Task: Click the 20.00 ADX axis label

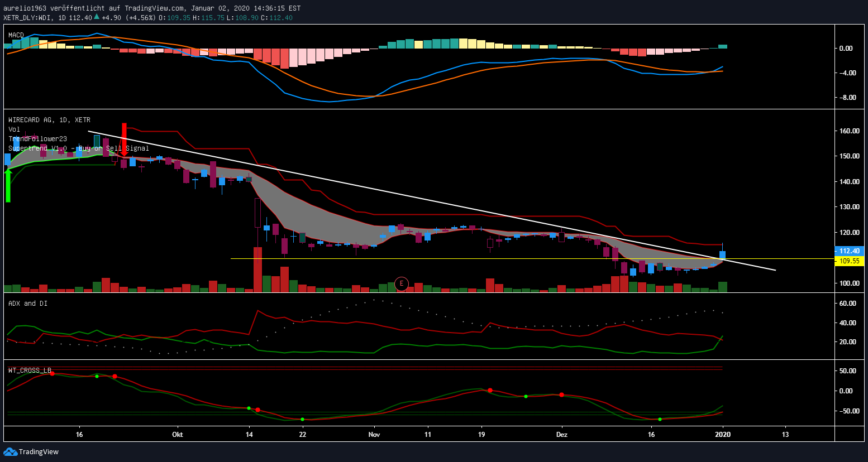Action: click(x=848, y=342)
